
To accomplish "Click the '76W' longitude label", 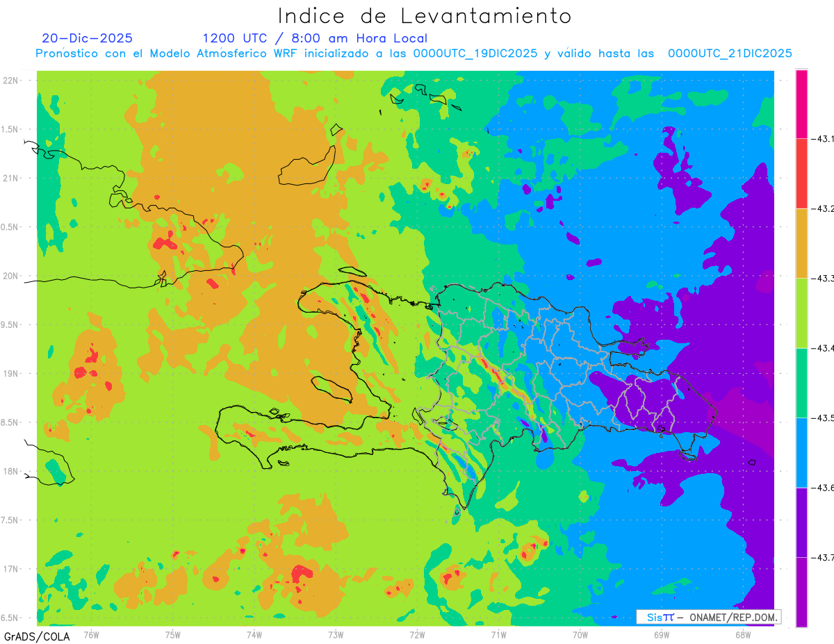I will click(x=91, y=634).
